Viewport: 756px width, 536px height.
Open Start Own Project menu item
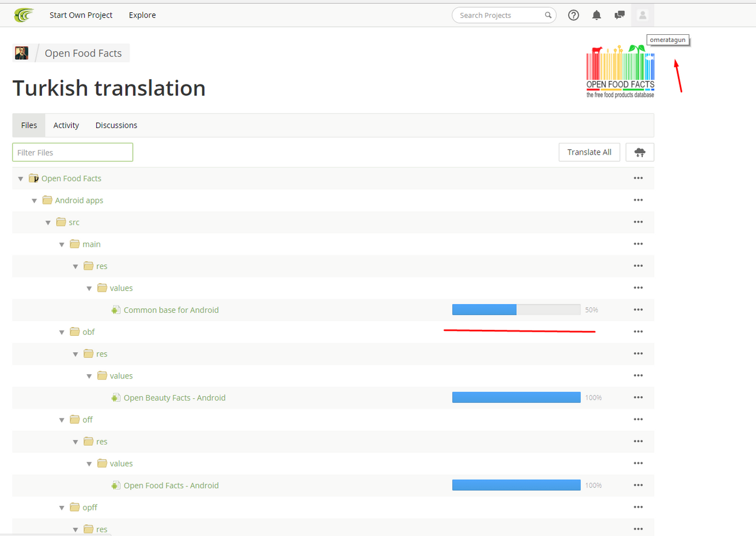[x=81, y=15]
